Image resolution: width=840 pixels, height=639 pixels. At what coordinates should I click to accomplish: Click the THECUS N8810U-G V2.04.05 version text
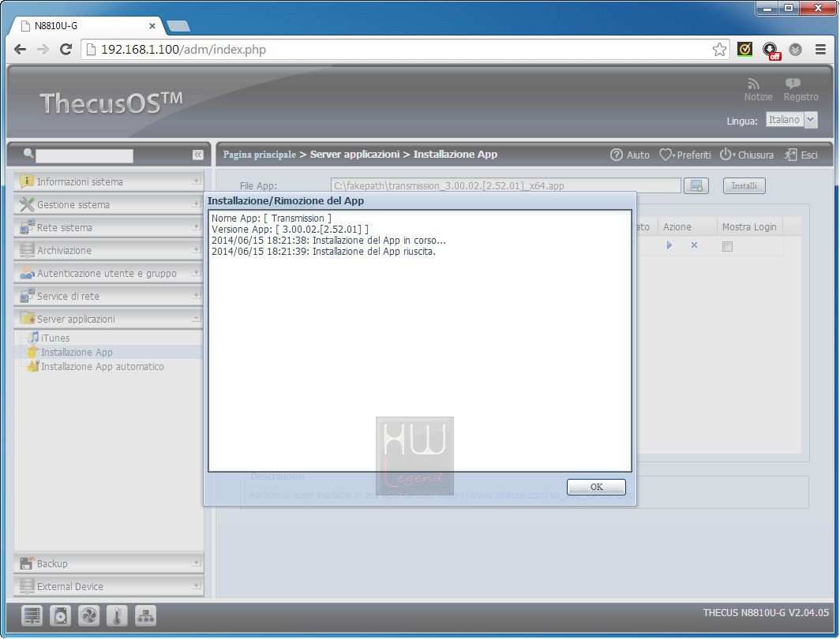click(766, 613)
